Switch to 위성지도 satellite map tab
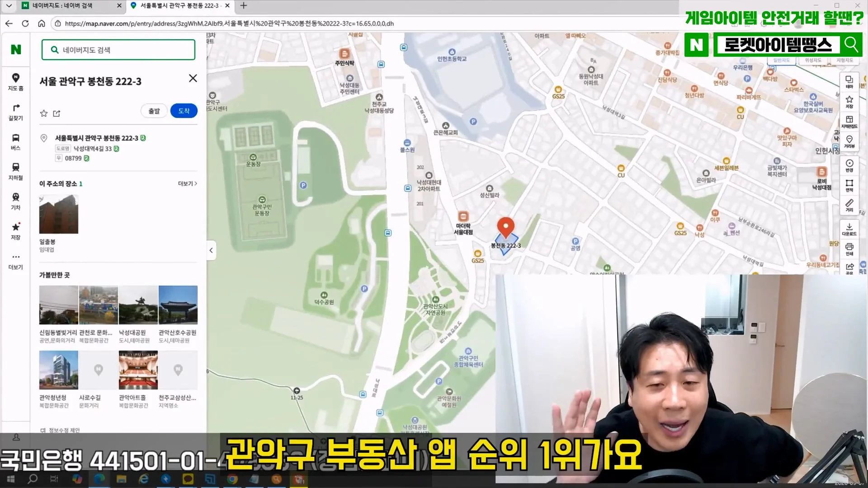Viewport: 868px width, 488px height. (x=813, y=60)
